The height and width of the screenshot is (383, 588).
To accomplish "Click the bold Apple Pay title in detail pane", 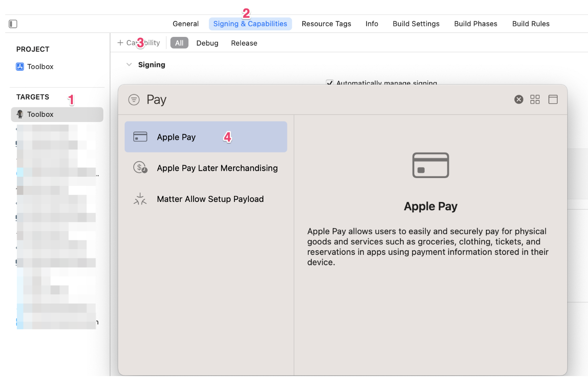I will click(x=430, y=206).
